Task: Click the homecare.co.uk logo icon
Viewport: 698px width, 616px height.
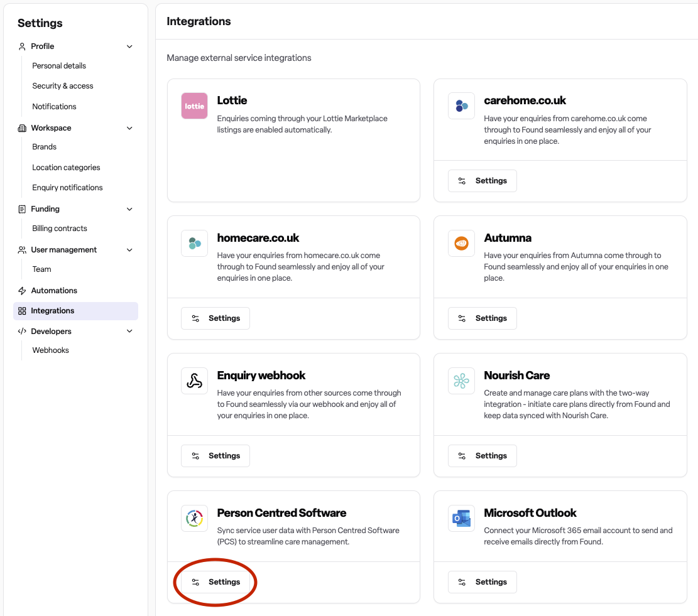Action: click(195, 243)
